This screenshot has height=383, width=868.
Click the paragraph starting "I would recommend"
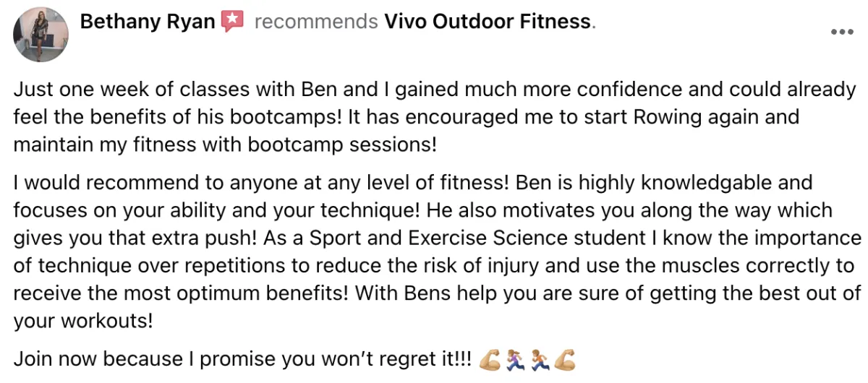pos(438,250)
